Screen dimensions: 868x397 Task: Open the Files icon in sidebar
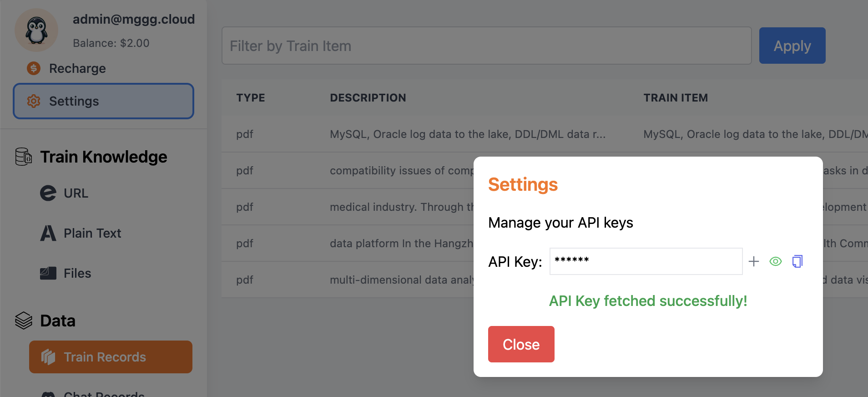[x=48, y=273]
